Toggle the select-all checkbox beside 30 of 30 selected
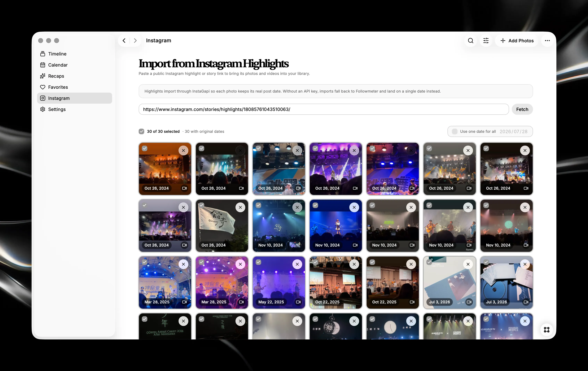588x371 pixels. [x=141, y=131]
